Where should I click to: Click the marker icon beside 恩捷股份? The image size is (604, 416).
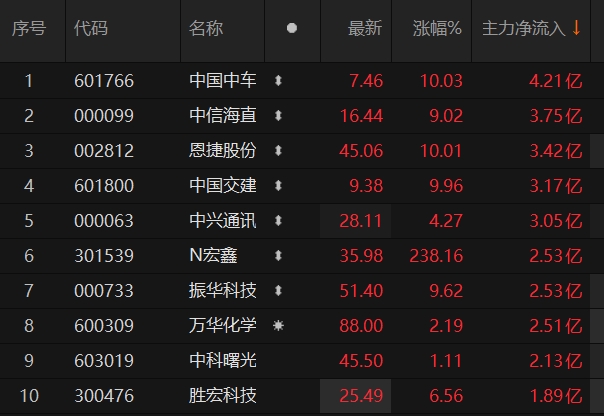279,151
